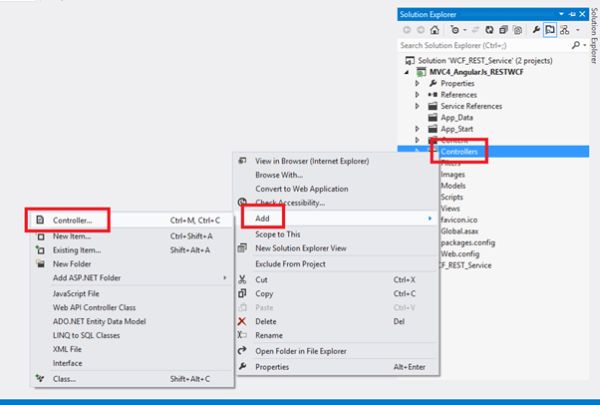This screenshot has height=405, width=600.
Task: Choose JavaScript File
Action: click(x=76, y=294)
